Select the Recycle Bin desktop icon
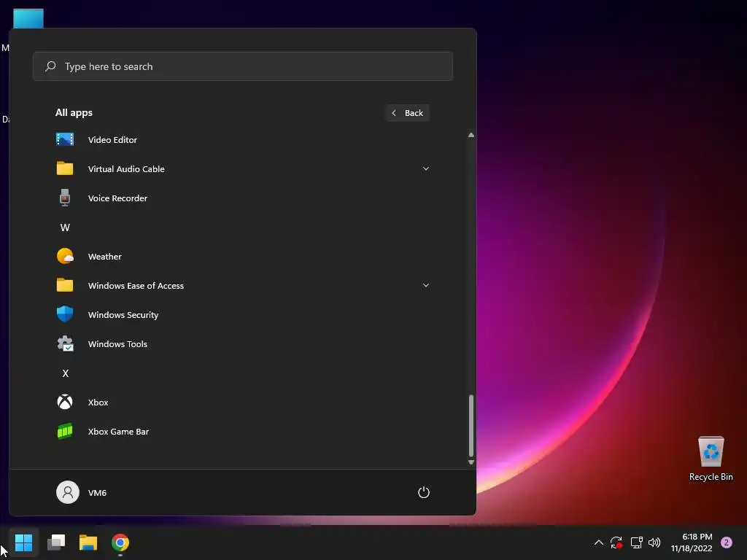The height and width of the screenshot is (560, 747). coord(711,458)
